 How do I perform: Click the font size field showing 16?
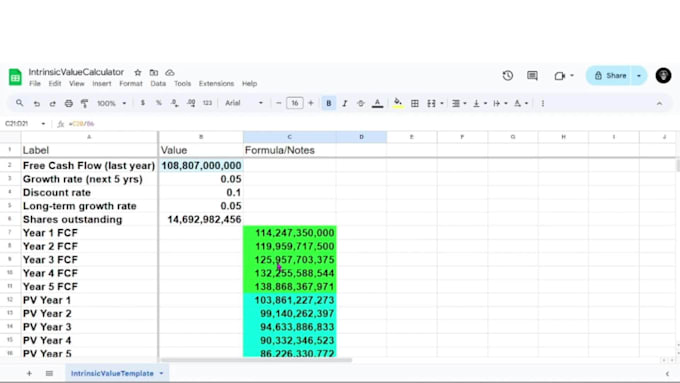295,103
